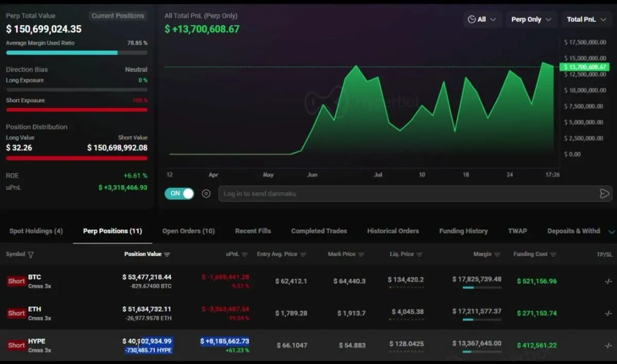Screen dimensions: 617x364
Task: Click ETH position value $51,634,732.11
Action: coord(147,309)
